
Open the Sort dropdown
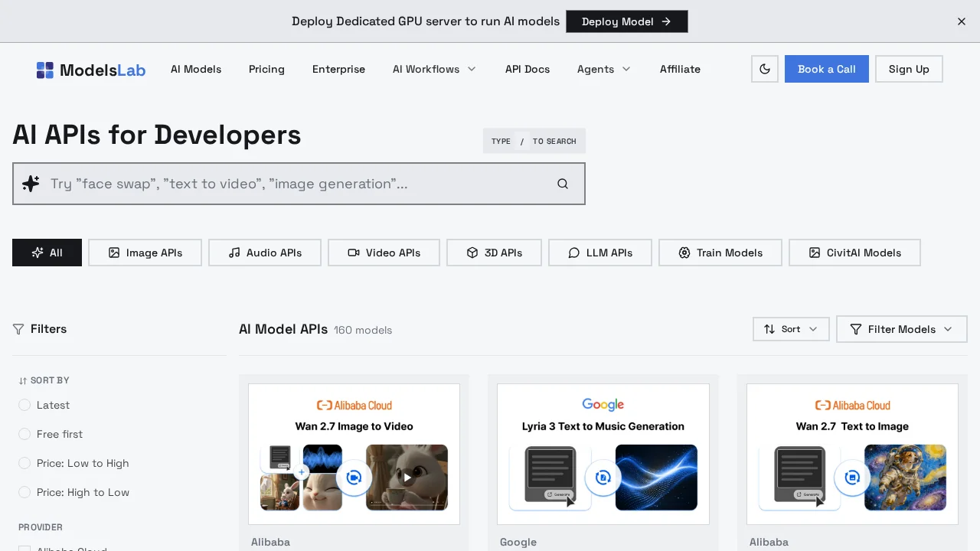[x=791, y=329]
